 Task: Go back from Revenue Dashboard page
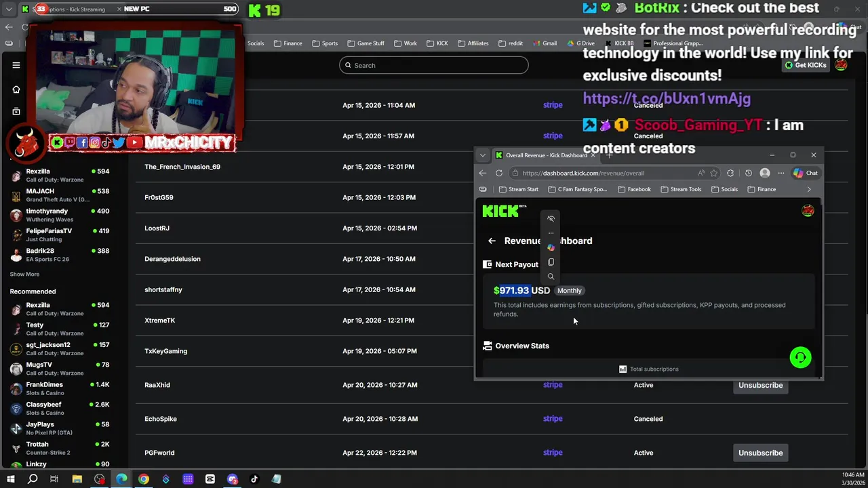(x=492, y=241)
